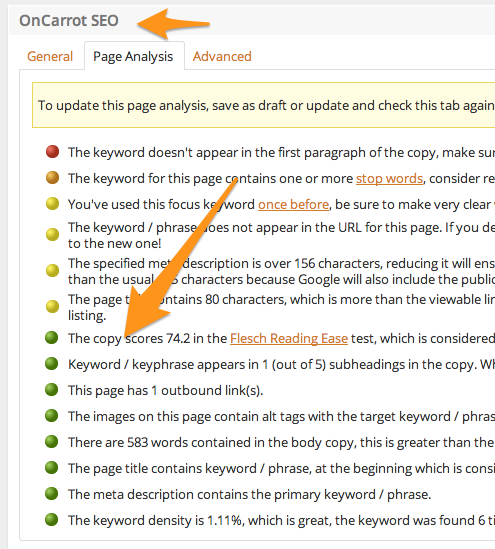Click the green dot beside outbound links result
This screenshot has height=549, width=495.
[x=51, y=390]
